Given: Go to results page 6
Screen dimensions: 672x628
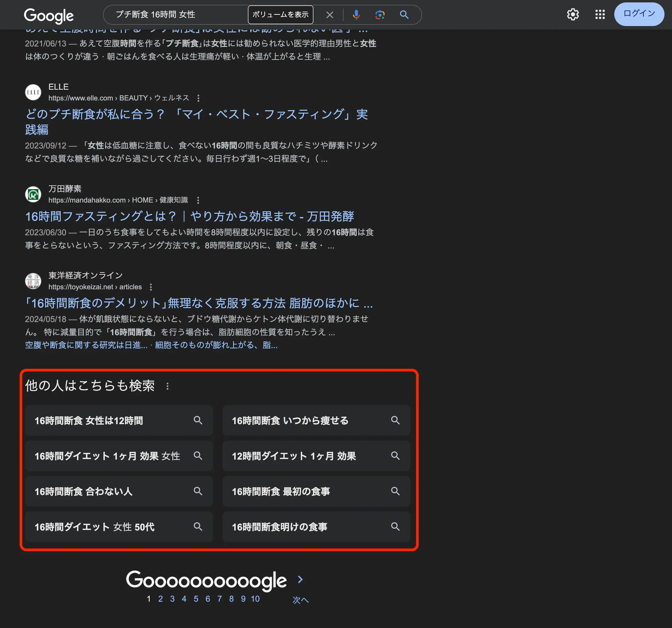Looking at the screenshot, I should click(208, 599).
